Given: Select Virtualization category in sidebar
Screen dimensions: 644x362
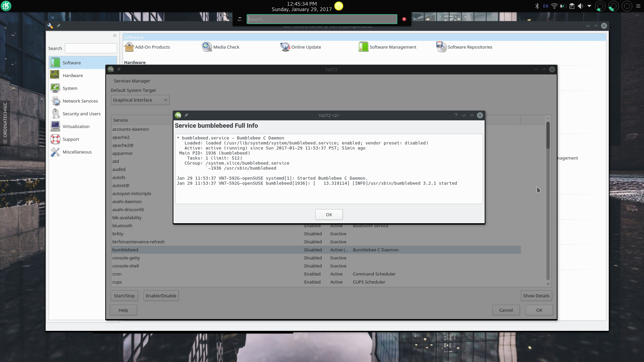Looking at the screenshot, I should (x=77, y=126).
